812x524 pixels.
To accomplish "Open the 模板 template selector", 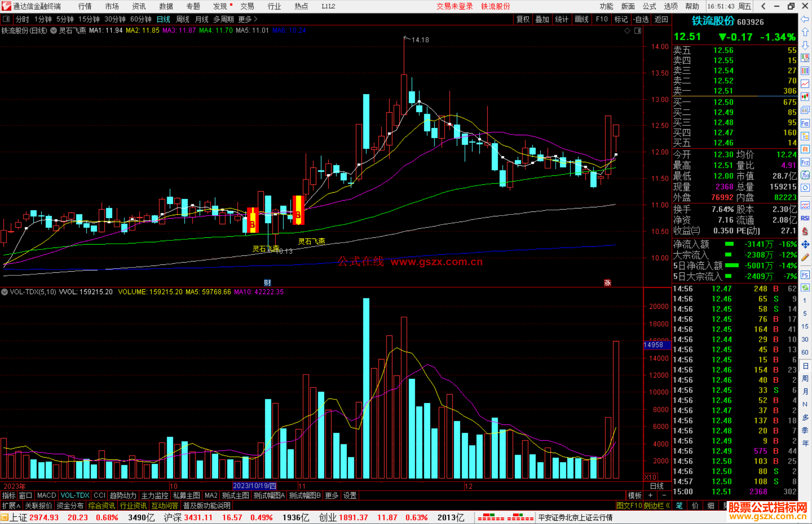I will point(635,495).
